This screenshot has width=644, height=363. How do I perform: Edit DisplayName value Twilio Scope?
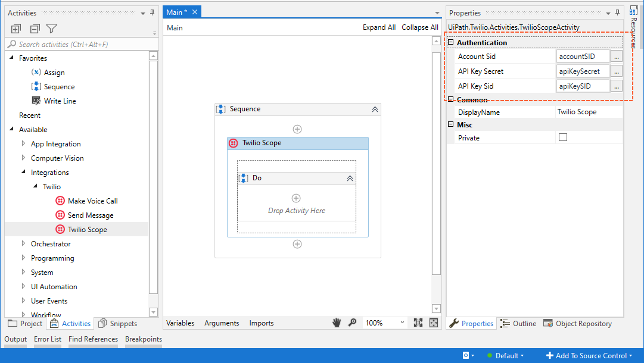click(589, 111)
